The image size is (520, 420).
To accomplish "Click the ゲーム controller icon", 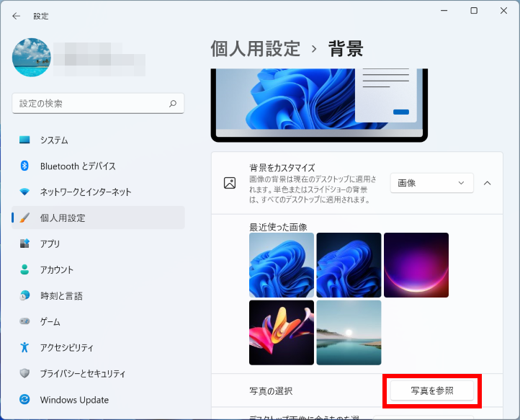I will (x=24, y=321).
